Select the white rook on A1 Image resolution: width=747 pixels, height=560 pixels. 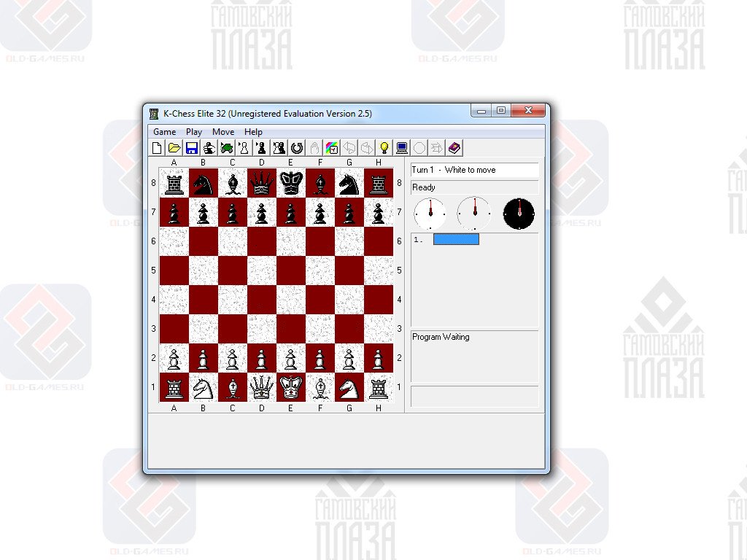[x=174, y=387]
